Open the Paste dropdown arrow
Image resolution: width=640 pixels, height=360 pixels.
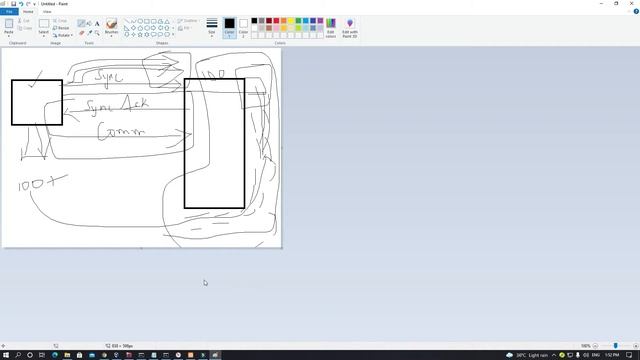pyautogui.click(x=9, y=36)
